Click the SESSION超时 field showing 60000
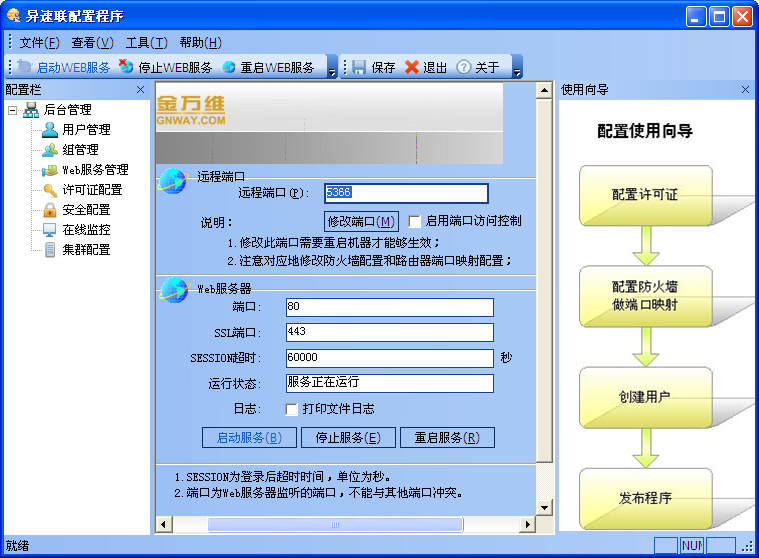The width and height of the screenshot is (759, 558). 390,358
